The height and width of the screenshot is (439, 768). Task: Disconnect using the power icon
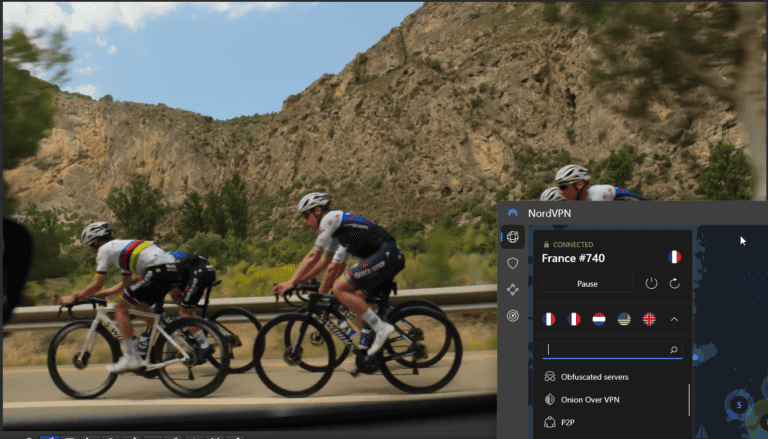coord(651,283)
